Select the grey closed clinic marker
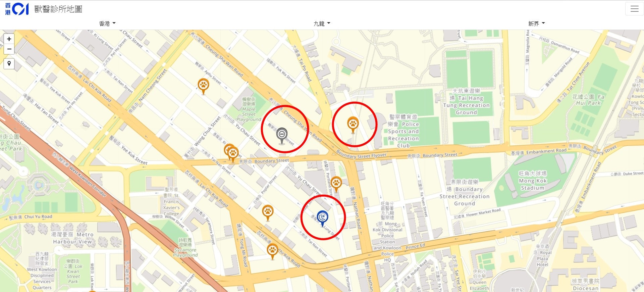 point(282,136)
